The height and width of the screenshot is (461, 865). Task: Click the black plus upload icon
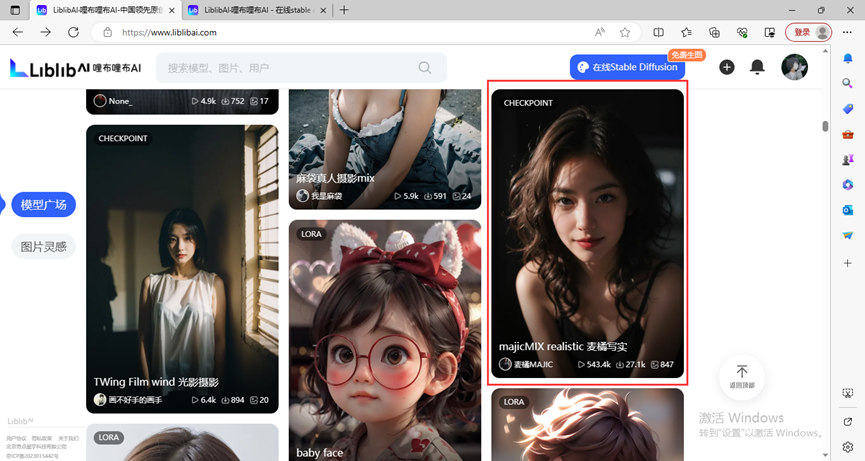coord(727,67)
